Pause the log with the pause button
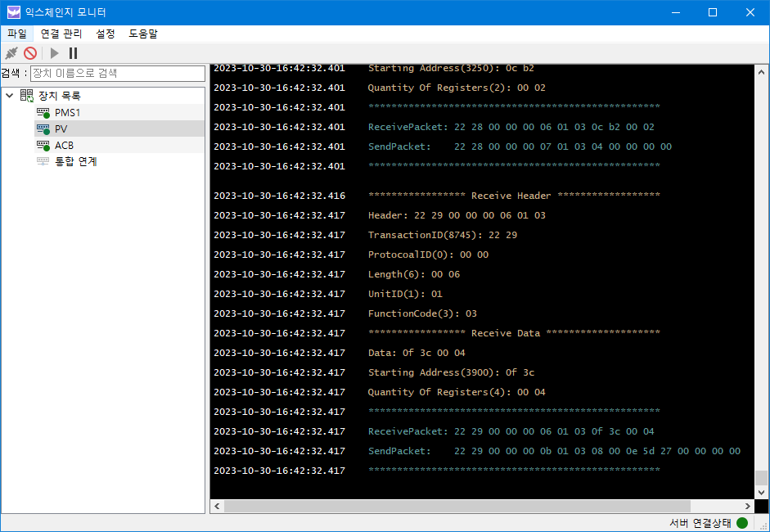770x532 pixels. [x=74, y=53]
